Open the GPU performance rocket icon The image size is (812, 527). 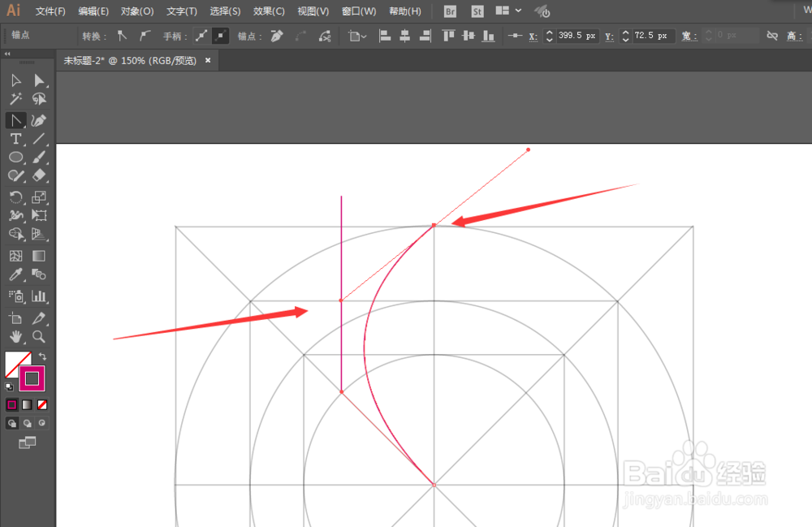click(x=542, y=11)
